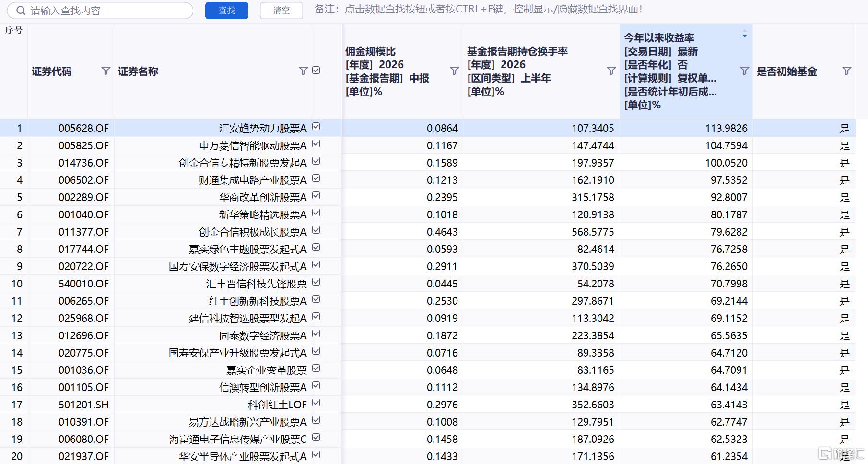Select commission ratio 0.4643
The image size is (868, 464).
coord(442,232)
